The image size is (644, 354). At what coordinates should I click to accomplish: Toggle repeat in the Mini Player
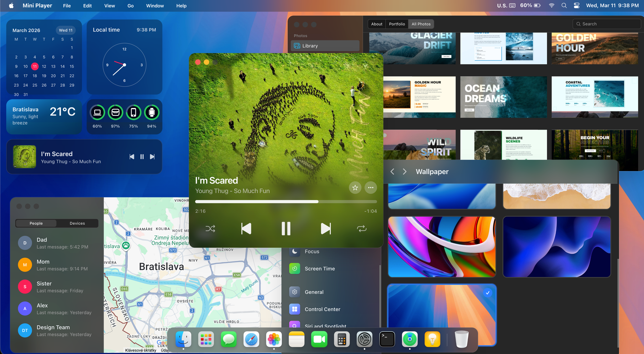(361, 228)
